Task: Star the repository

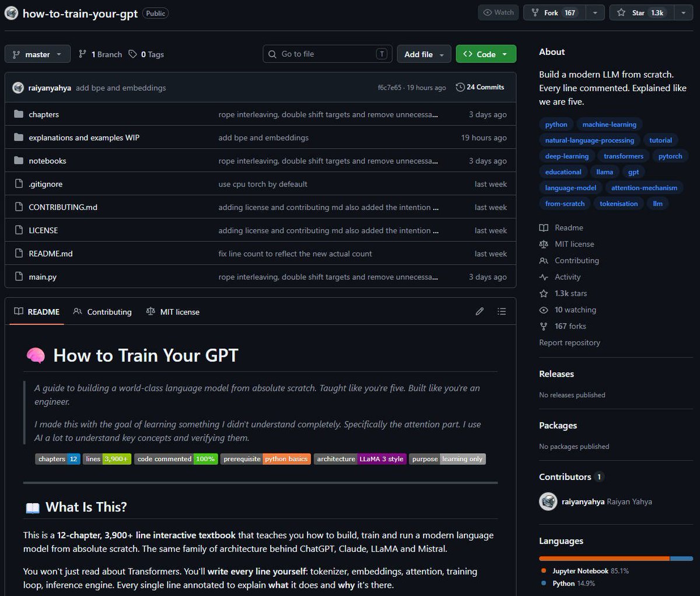Action: [x=642, y=12]
